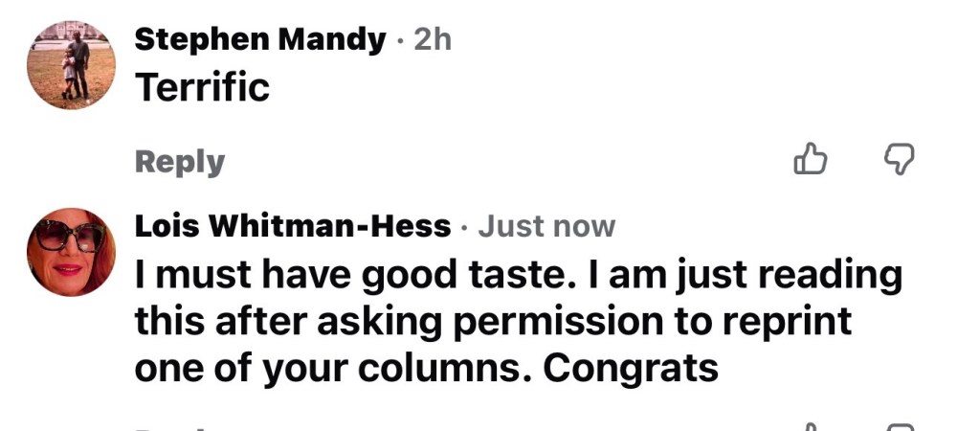Open the Stephen Mandy author name
980x431 pixels.
click(x=260, y=41)
